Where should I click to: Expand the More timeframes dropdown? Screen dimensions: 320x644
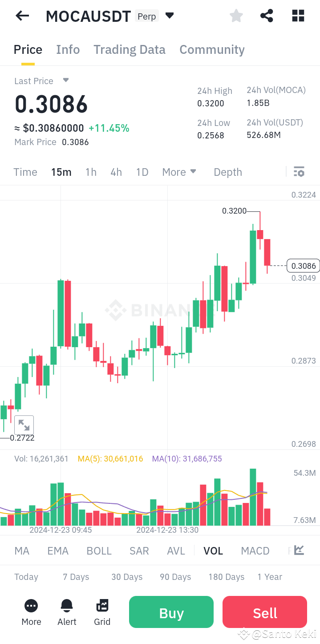point(179,172)
